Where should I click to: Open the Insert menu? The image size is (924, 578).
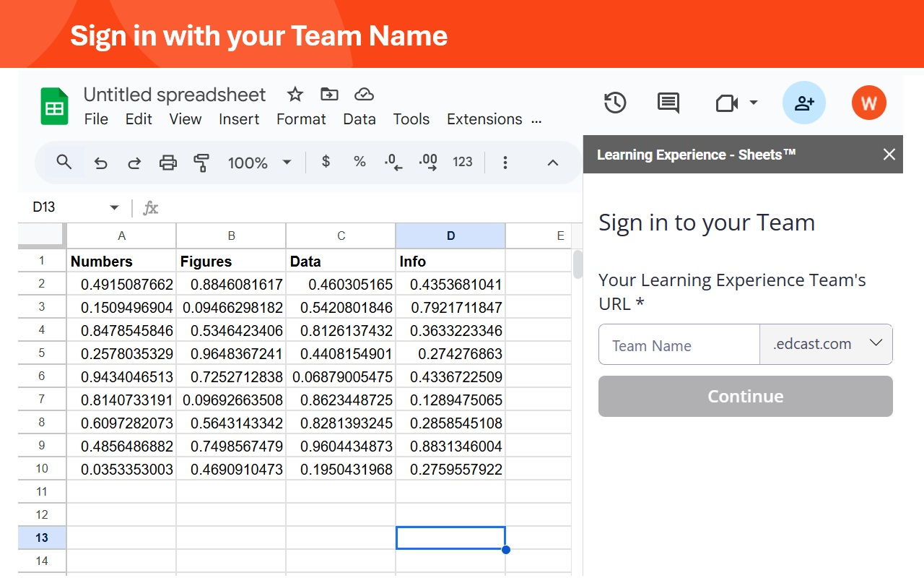239,119
